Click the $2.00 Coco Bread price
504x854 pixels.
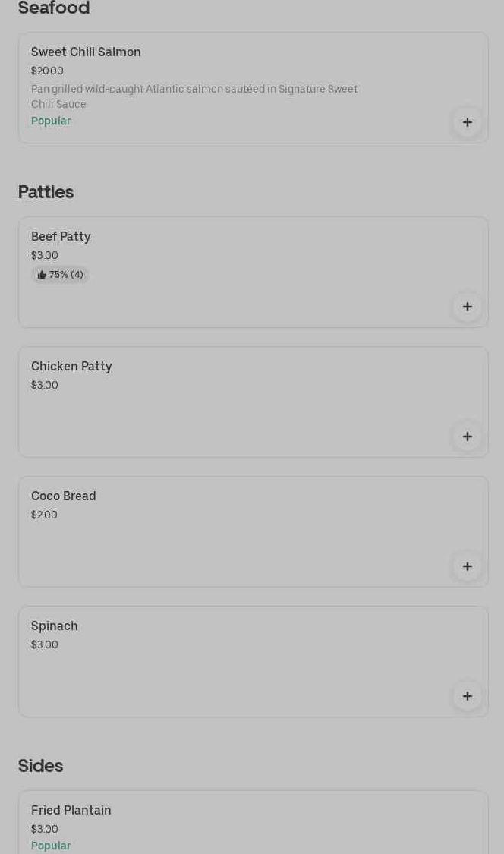(44, 515)
